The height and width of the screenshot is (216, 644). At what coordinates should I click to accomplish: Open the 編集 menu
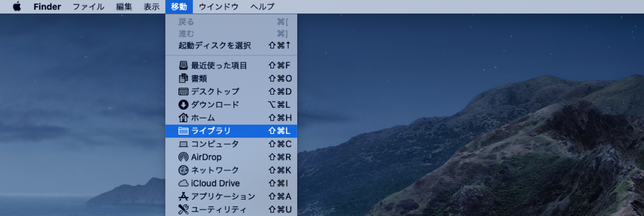[x=124, y=6]
